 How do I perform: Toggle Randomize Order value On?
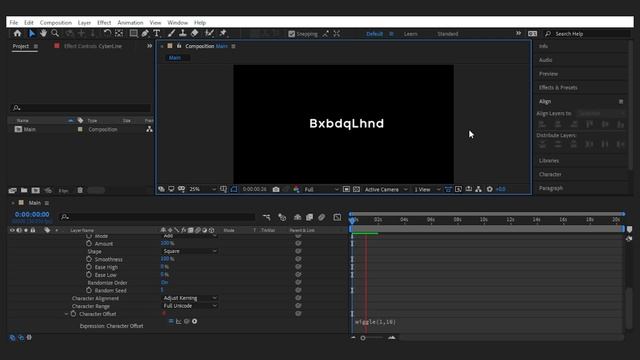tap(164, 282)
